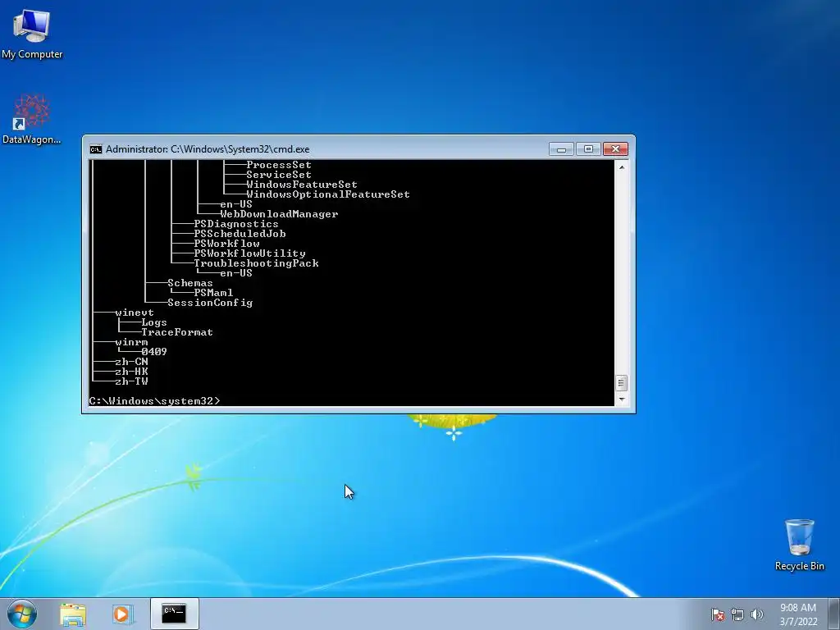
Task: Click the PSWorkflow entry
Action: (x=226, y=244)
